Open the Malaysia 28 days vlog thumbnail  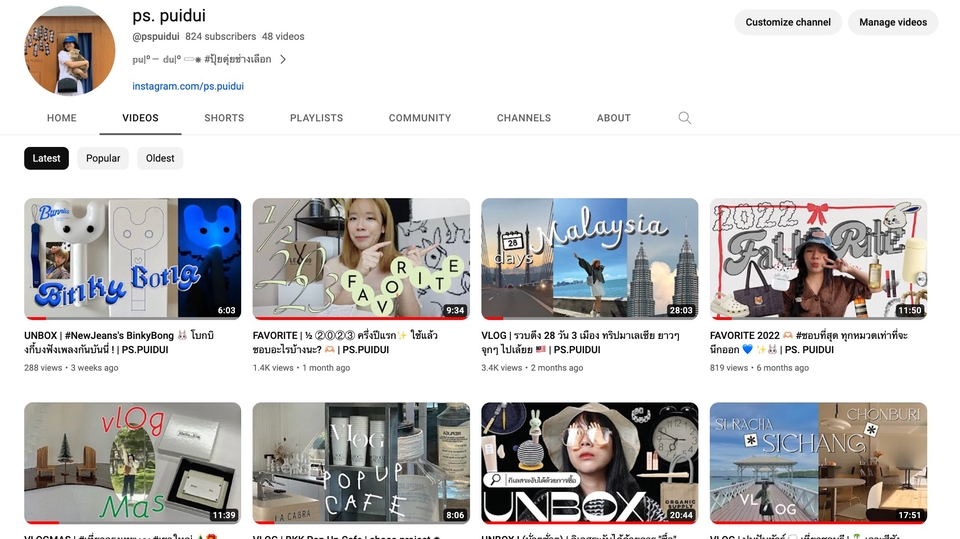[x=590, y=258]
